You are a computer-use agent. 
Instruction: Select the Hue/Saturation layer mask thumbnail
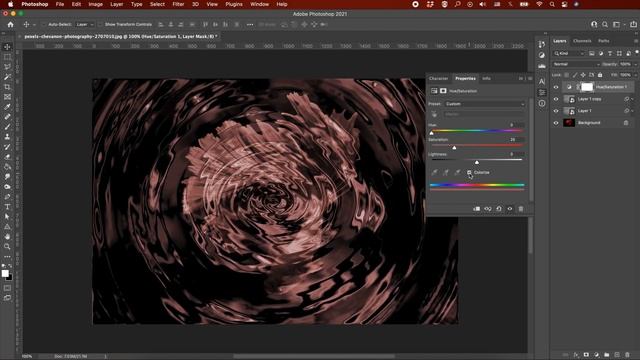point(587,87)
